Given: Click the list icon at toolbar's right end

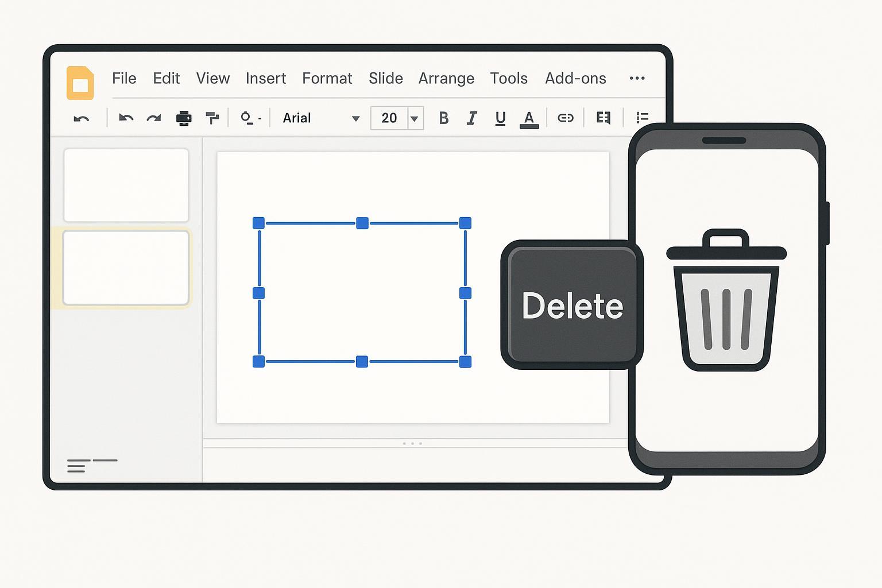Looking at the screenshot, I should [x=643, y=118].
